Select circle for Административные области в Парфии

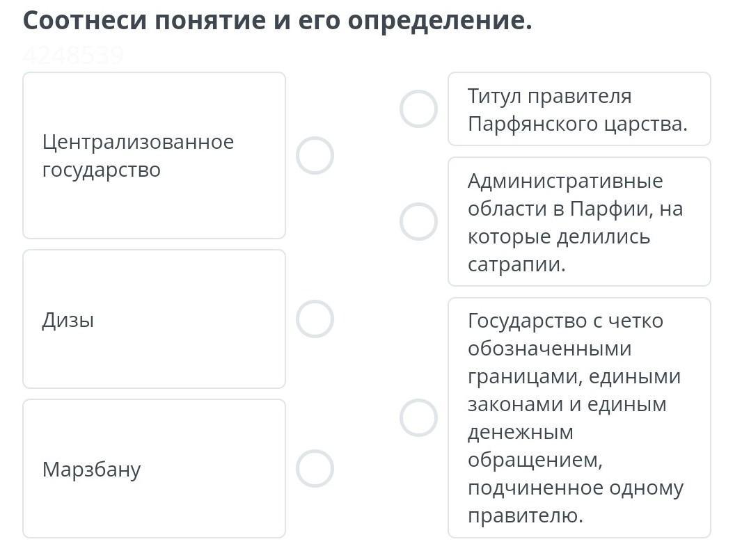418,222
